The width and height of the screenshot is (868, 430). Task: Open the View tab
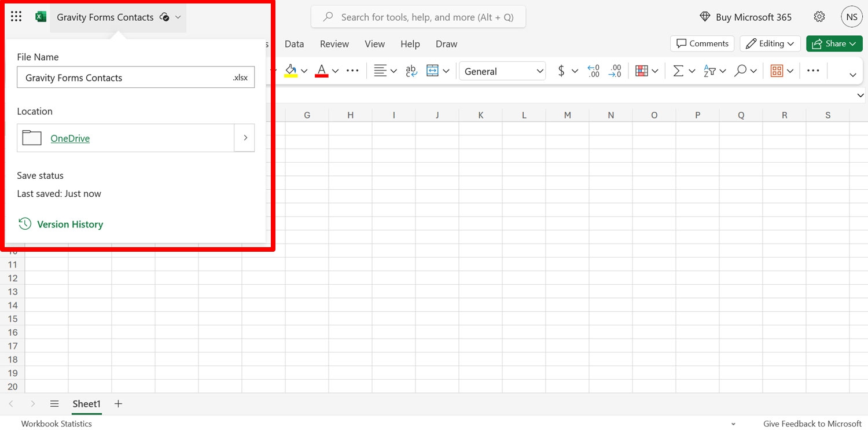(x=374, y=44)
